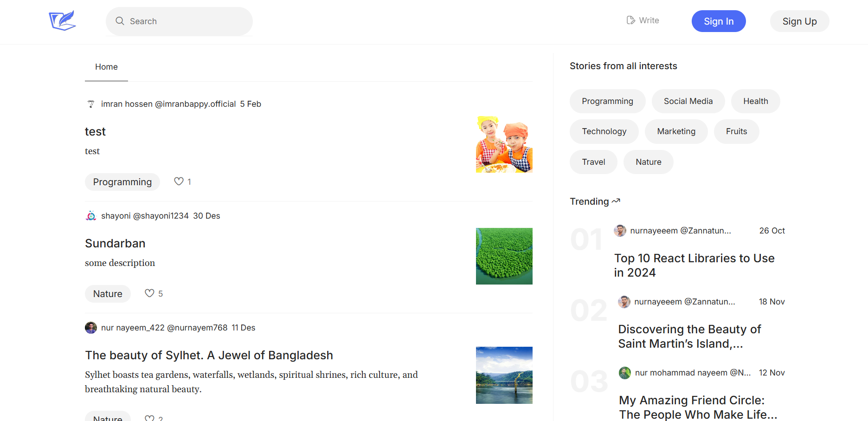Click the feather quill site logo

(62, 21)
